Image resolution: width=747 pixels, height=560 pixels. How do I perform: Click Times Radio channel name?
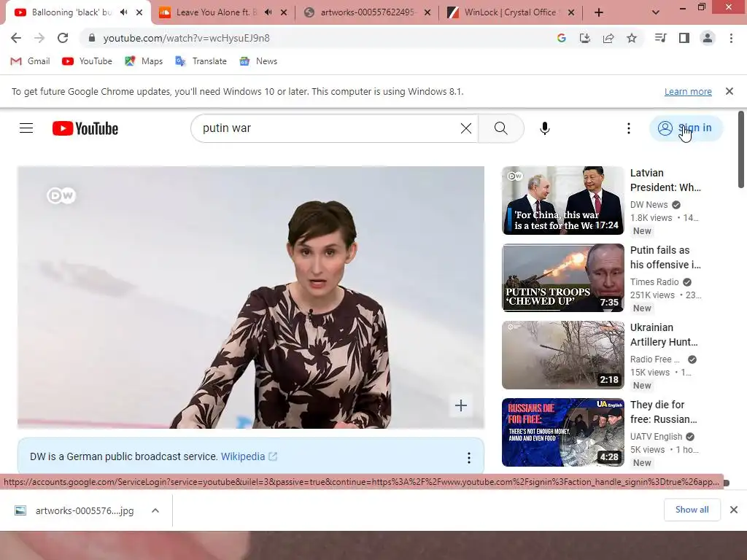point(654,282)
